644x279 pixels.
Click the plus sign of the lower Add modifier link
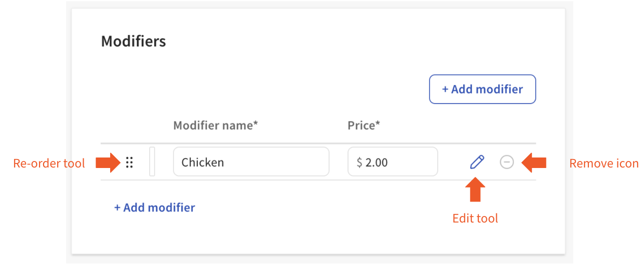[x=117, y=207]
